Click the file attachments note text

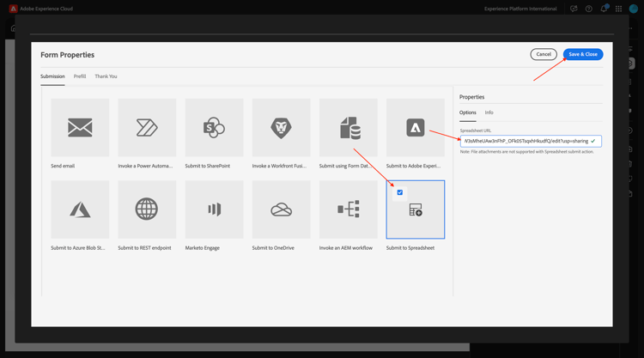pos(527,151)
